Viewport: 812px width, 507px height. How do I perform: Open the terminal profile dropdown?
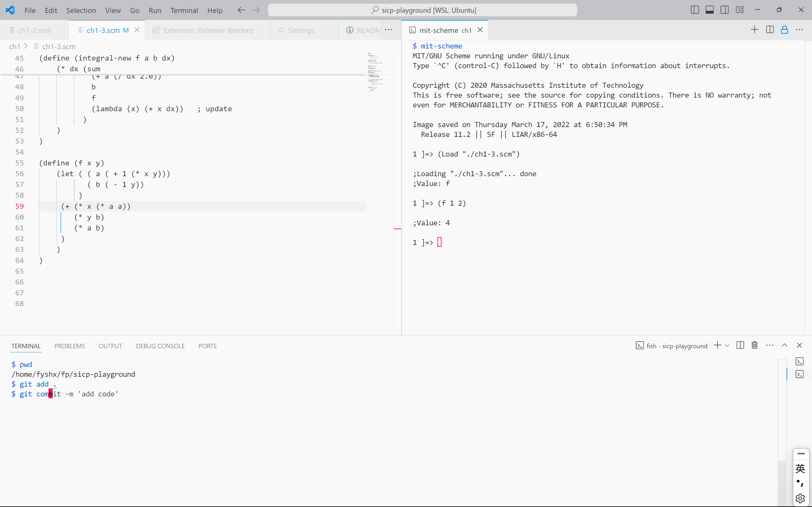click(727, 345)
